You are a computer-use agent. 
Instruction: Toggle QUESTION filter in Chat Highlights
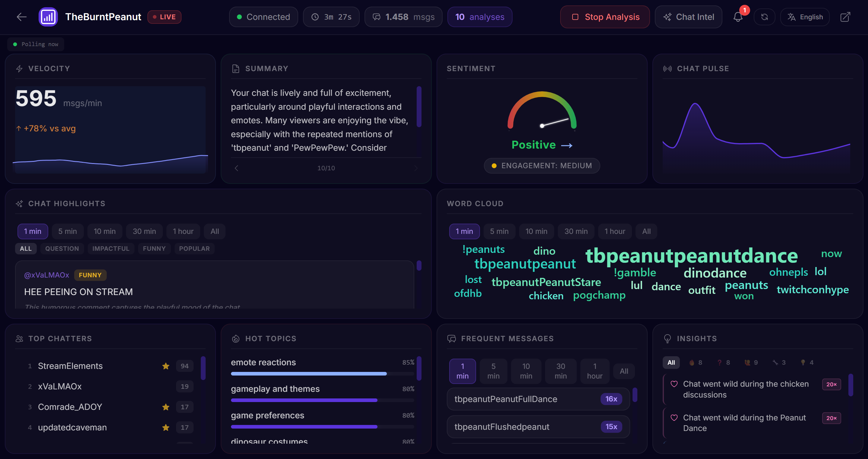pyautogui.click(x=62, y=249)
